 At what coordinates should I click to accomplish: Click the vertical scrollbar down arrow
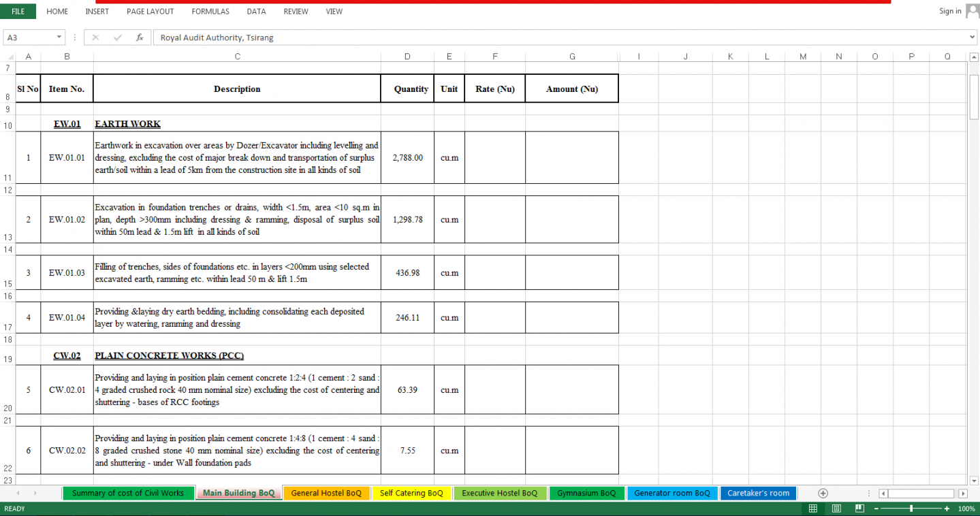(x=973, y=480)
